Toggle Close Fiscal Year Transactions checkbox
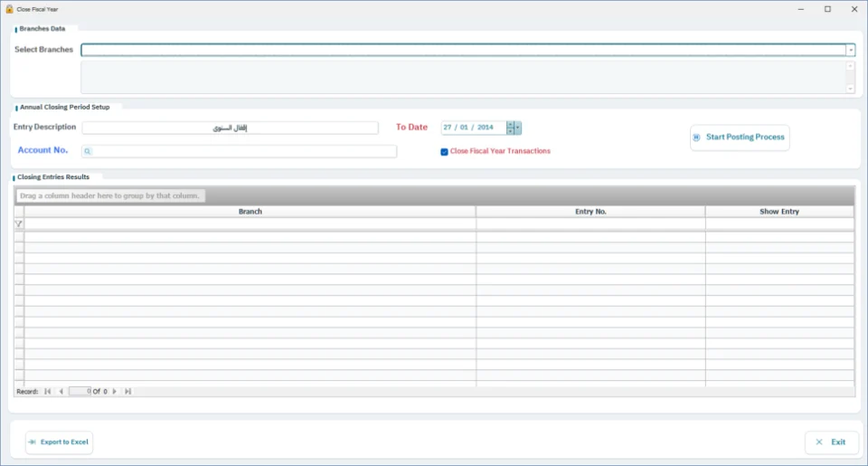This screenshot has height=466, width=868. click(x=444, y=152)
